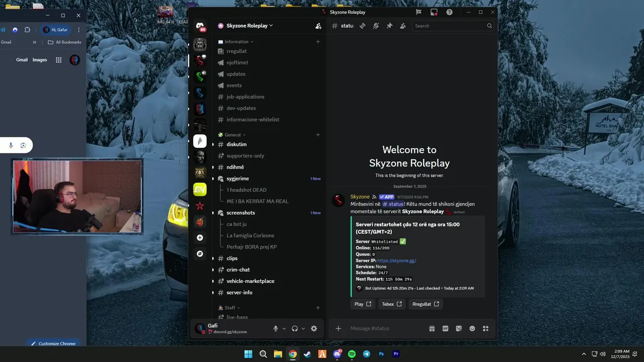This screenshot has height=362, width=644.
Task: Open Discord direct messages home icon
Action: [200, 26]
